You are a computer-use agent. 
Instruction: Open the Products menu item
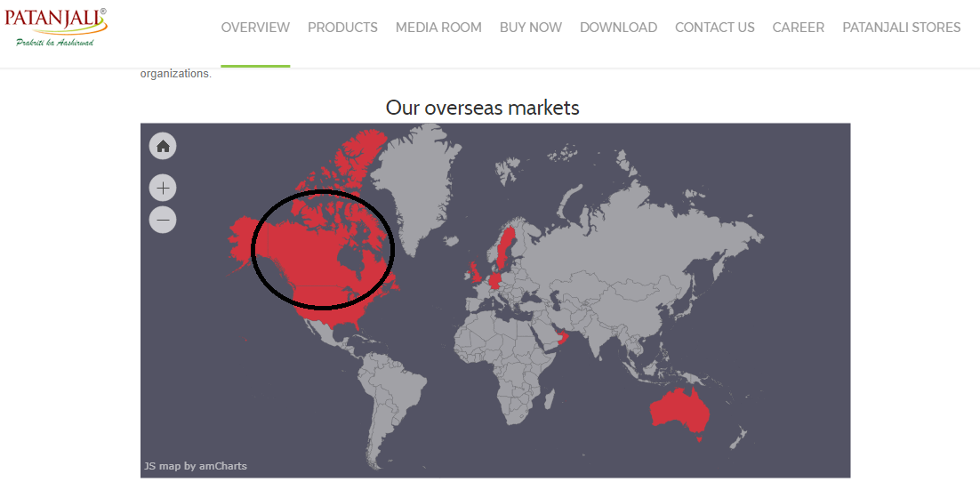(x=342, y=28)
